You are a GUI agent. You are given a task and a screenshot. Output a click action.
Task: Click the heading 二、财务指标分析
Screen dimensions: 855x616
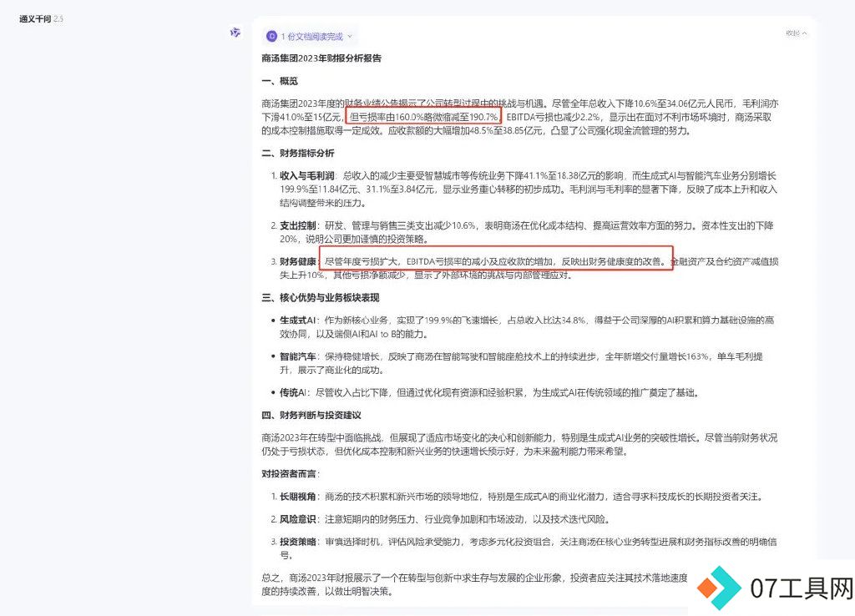298,154
